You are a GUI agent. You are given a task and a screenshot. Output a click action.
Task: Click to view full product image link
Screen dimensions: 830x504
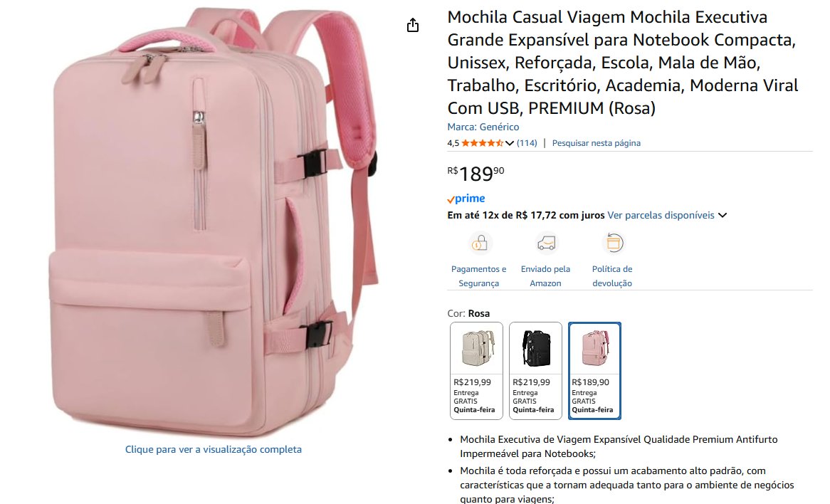click(214, 449)
